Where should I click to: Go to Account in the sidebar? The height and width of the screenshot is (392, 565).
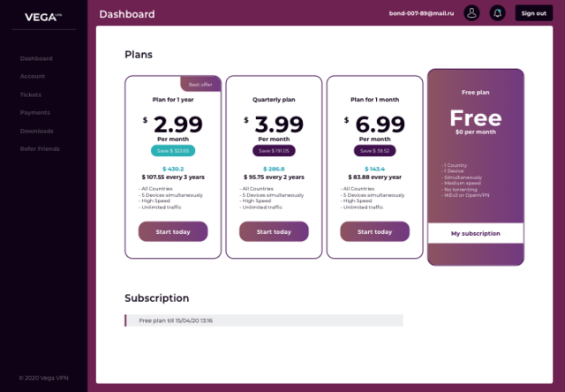tap(33, 77)
